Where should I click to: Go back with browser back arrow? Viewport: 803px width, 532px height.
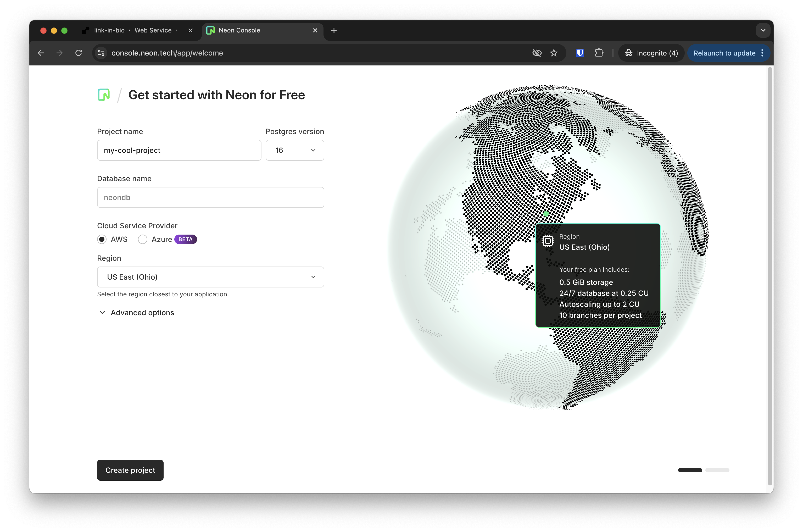click(41, 53)
